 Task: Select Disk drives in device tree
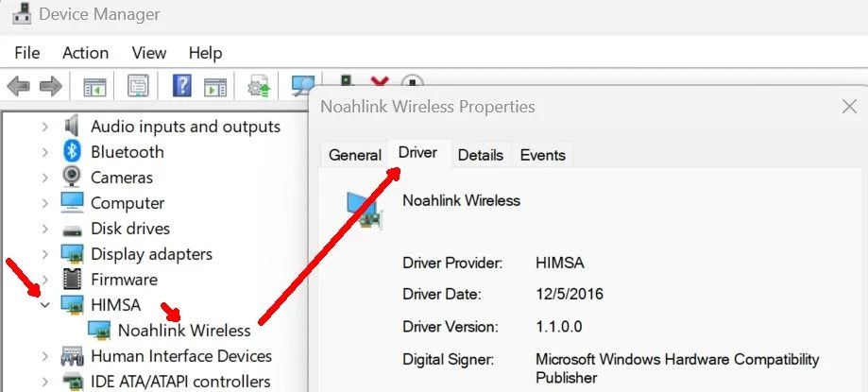(130, 229)
